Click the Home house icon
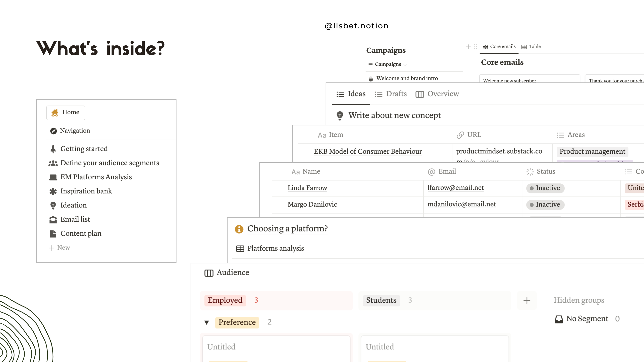This screenshot has width=644, height=362. click(x=55, y=113)
